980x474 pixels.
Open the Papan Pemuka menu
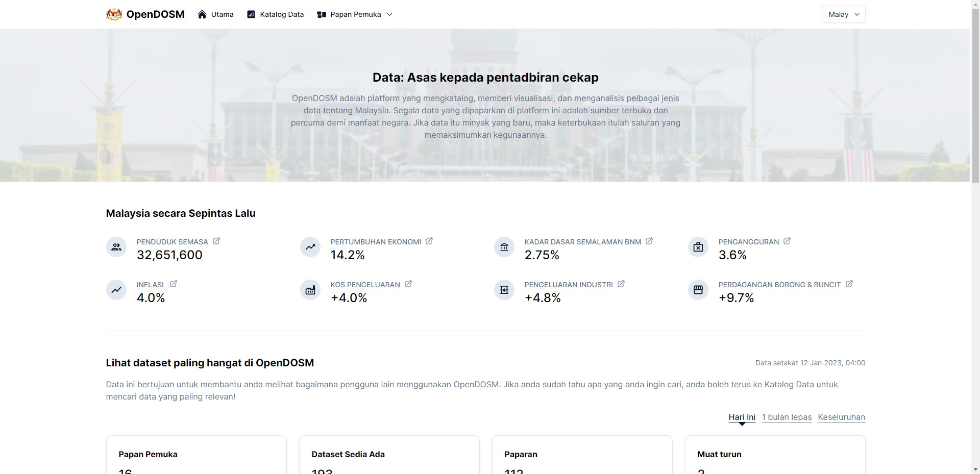pyautogui.click(x=355, y=14)
